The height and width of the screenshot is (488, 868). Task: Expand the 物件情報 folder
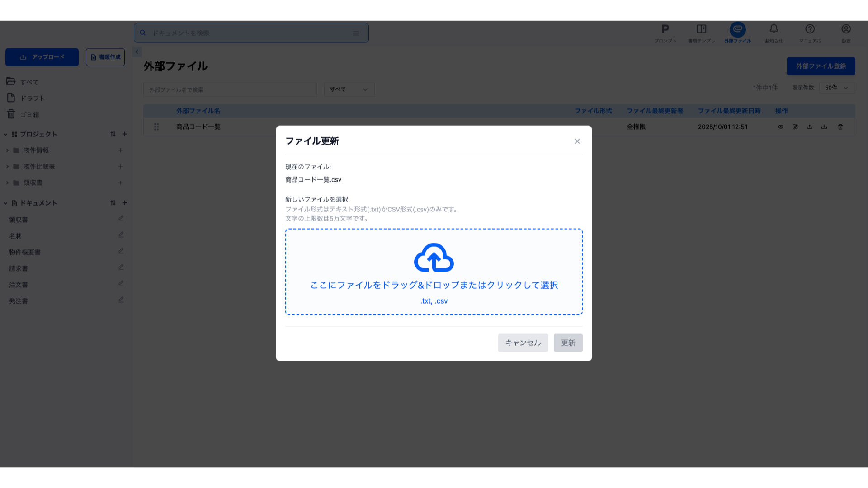pyautogui.click(x=7, y=150)
